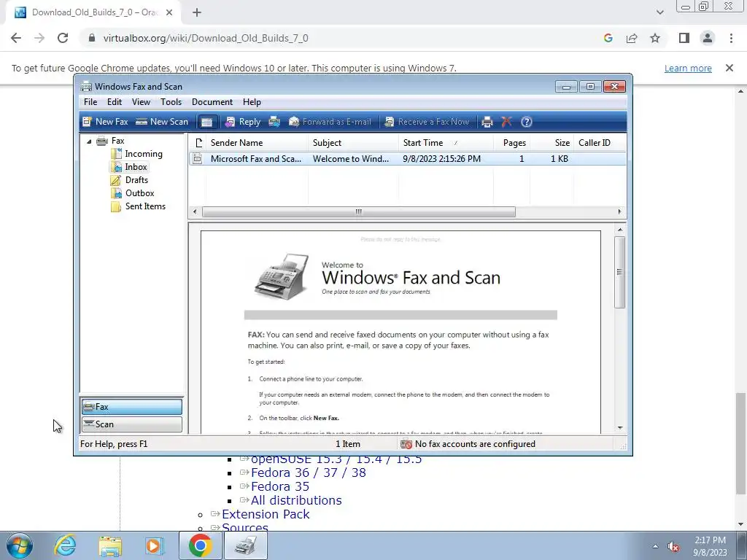Open the View menu
The width and height of the screenshot is (747, 560).
141,102
